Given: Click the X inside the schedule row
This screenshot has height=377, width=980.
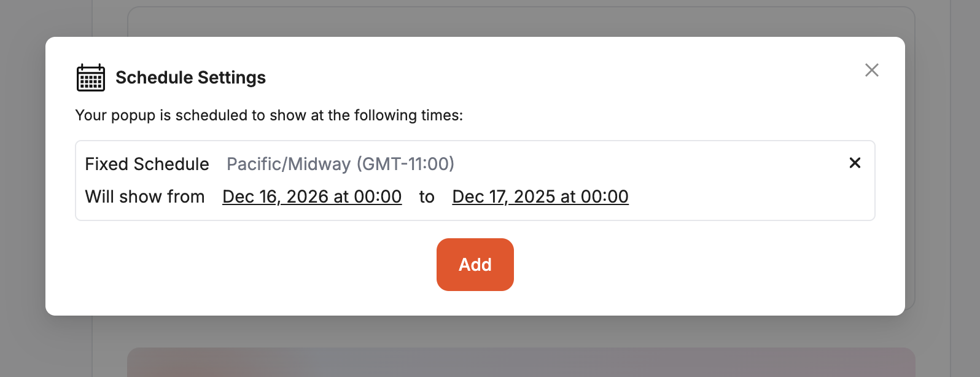Looking at the screenshot, I should click(855, 163).
